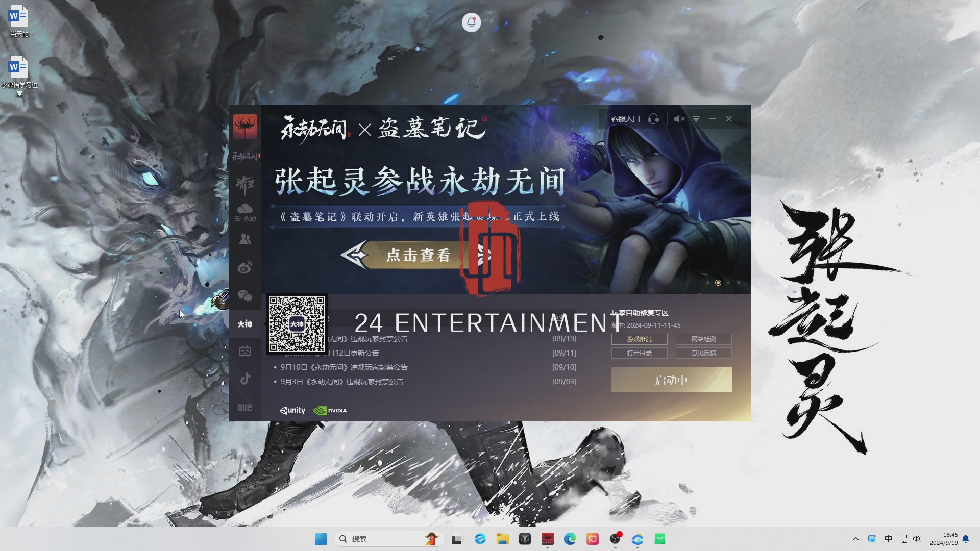Select the highlighted second banner carousel dot

718,283
